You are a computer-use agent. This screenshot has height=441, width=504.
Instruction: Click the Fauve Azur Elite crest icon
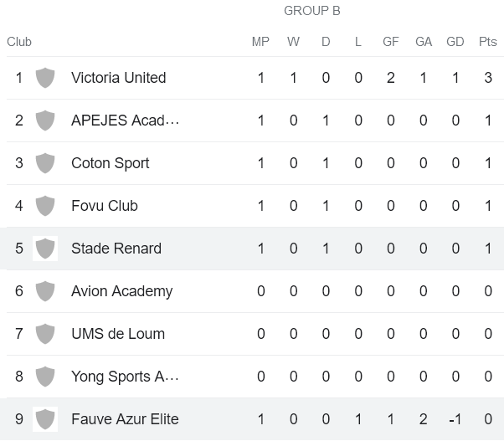tap(45, 419)
